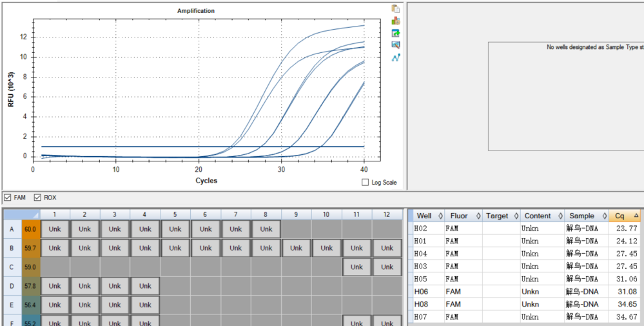Select well C12 Unk
This screenshot has width=644, height=326.
[387, 267]
